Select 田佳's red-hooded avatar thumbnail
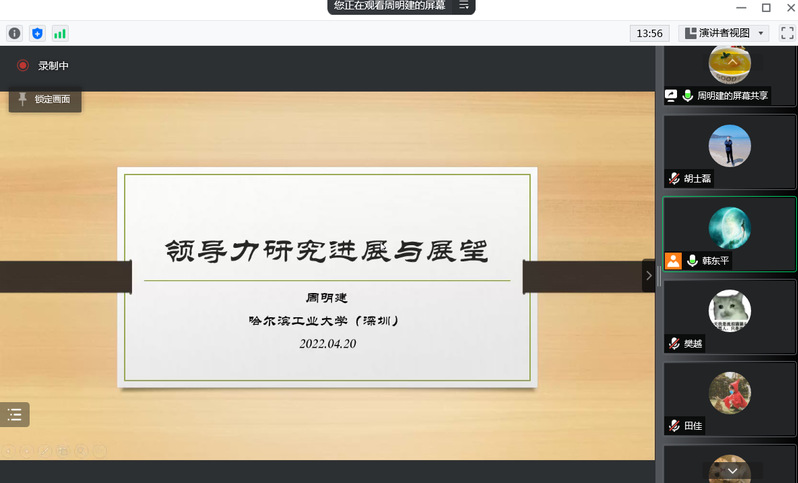The height and width of the screenshot is (483, 798). [729, 393]
